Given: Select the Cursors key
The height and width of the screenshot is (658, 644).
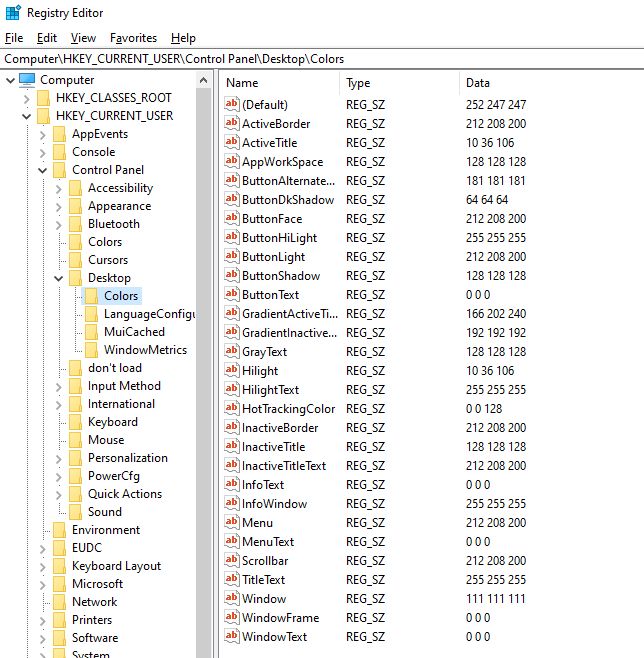Looking at the screenshot, I should pyautogui.click(x=108, y=260).
